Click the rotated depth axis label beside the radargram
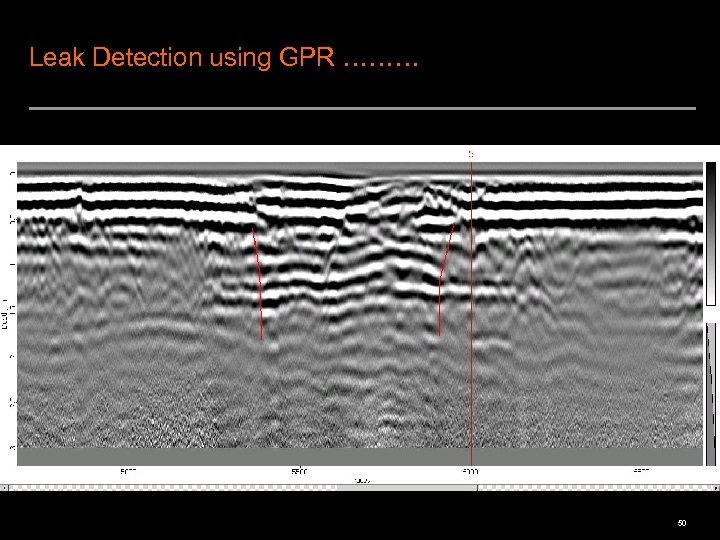This screenshot has height=540, width=720. tap(5, 313)
